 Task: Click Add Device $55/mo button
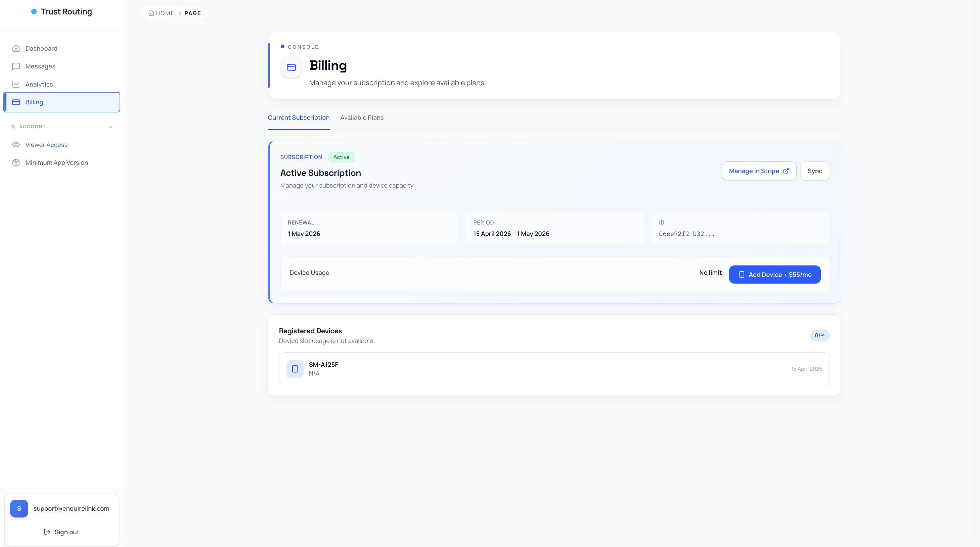pos(774,275)
